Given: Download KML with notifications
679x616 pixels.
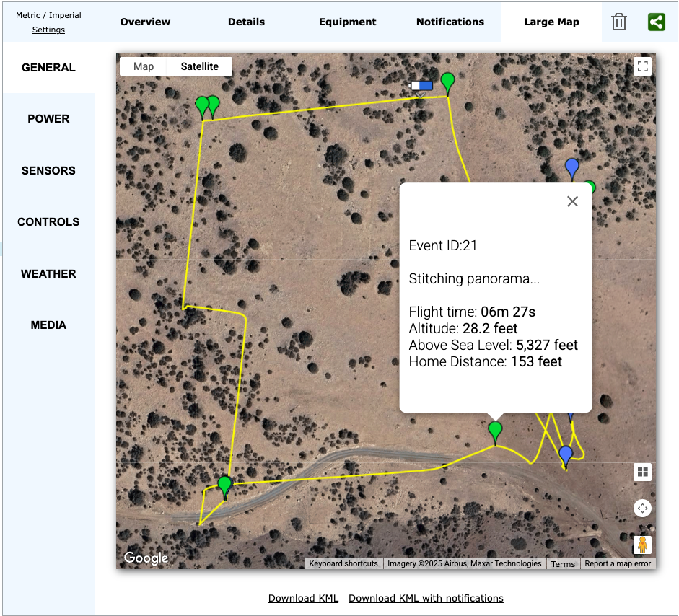Looking at the screenshot, I should click(x=426, y=598).
